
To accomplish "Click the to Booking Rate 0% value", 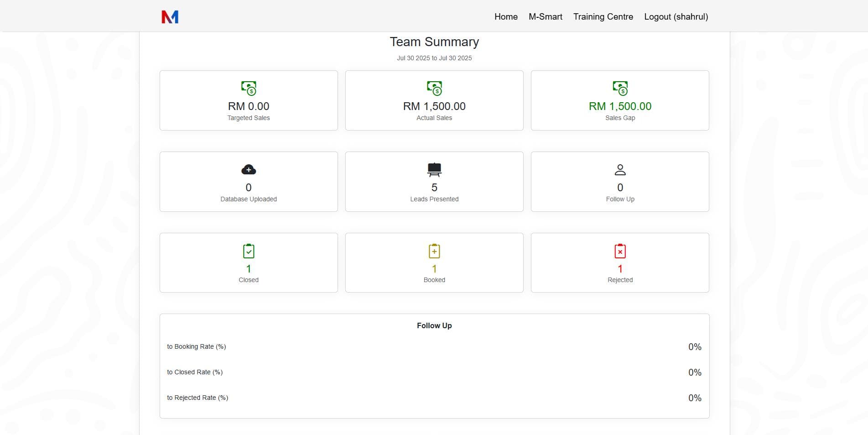I will [694, 346].
